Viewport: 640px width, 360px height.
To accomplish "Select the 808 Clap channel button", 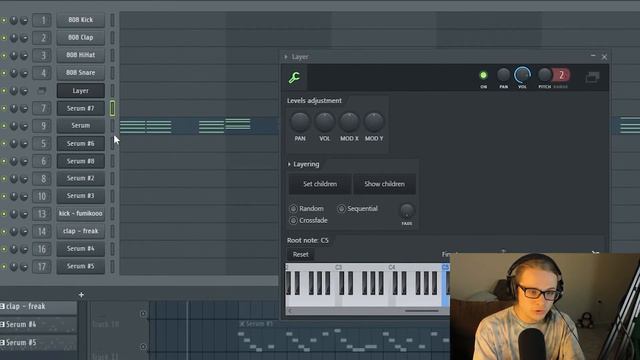I will pos(81,38).
